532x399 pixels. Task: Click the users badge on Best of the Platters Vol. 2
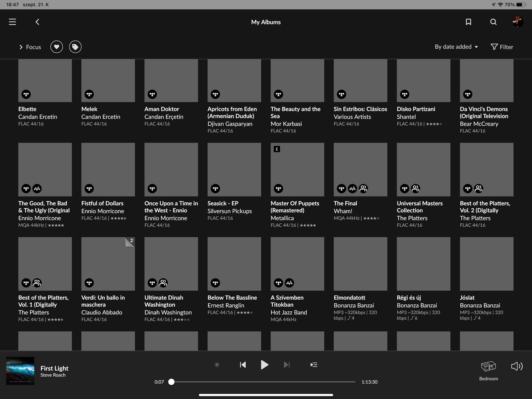pyautogui.click(x=479, y=189)
